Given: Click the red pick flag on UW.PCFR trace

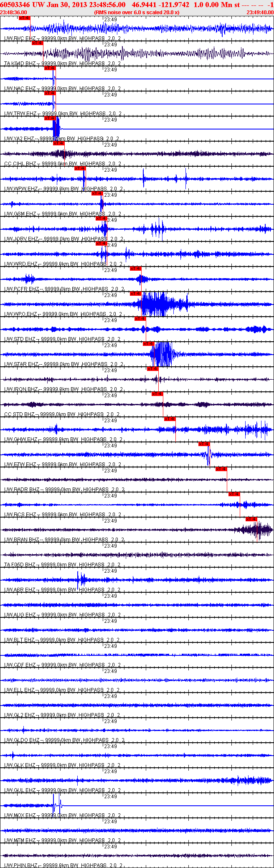Looking at the screenshot, I should tap(135, 269).
